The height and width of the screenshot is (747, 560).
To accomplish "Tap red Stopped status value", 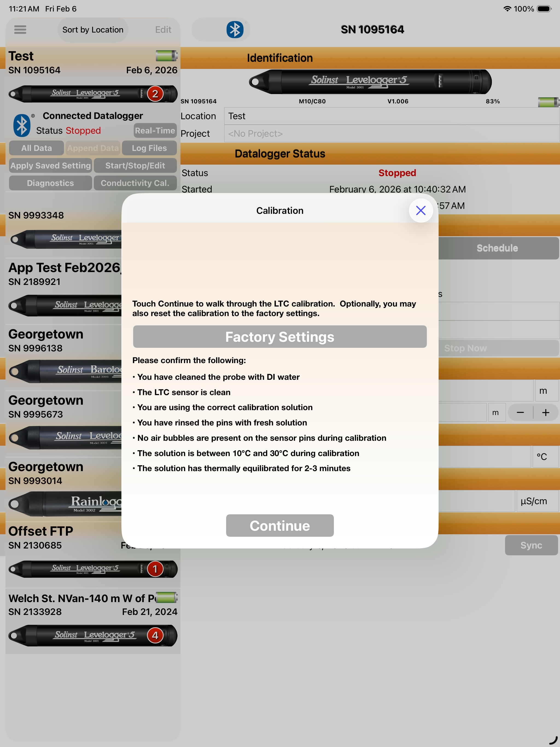I will point(397,173).
